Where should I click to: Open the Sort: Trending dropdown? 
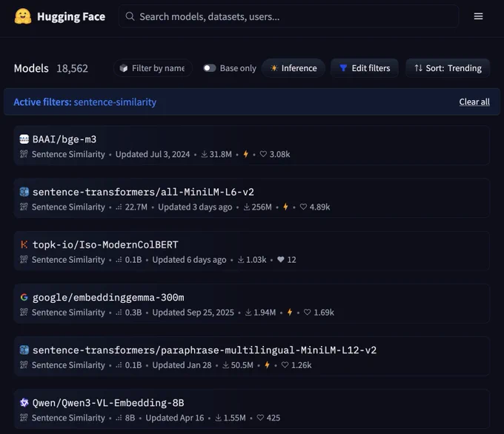coord(448,68)
